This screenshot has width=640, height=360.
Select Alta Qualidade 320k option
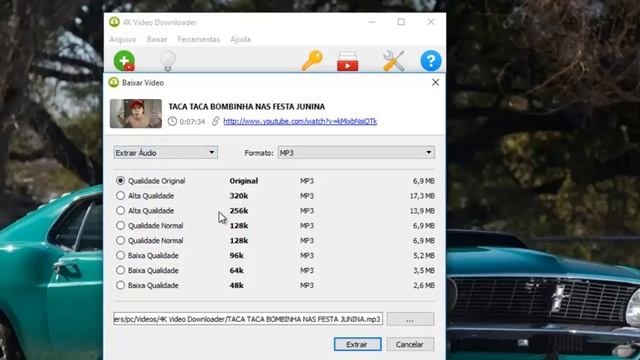120,196
